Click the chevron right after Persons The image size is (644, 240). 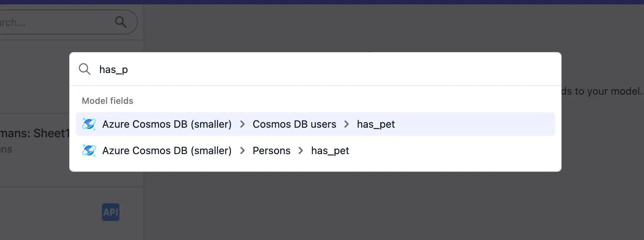tap(301, 150)
